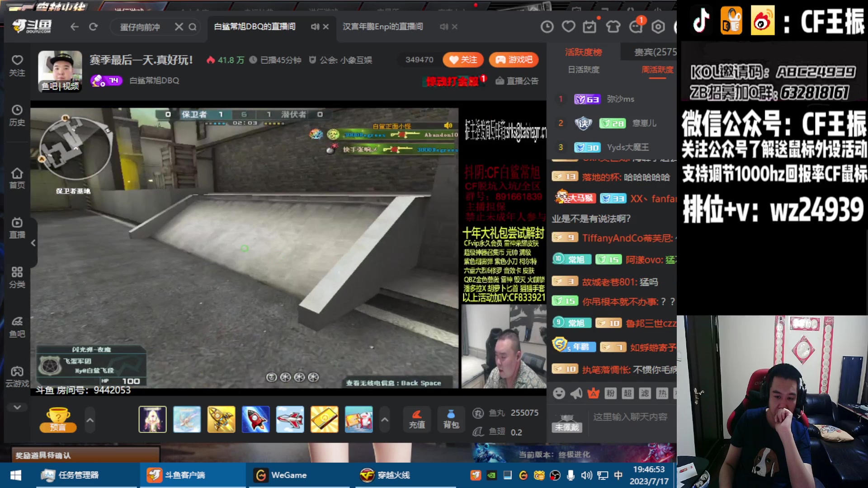Open the 预言 trophy prediction button
Image resolution: width=868 pixels, height=488 pixels.
(58, 420)
